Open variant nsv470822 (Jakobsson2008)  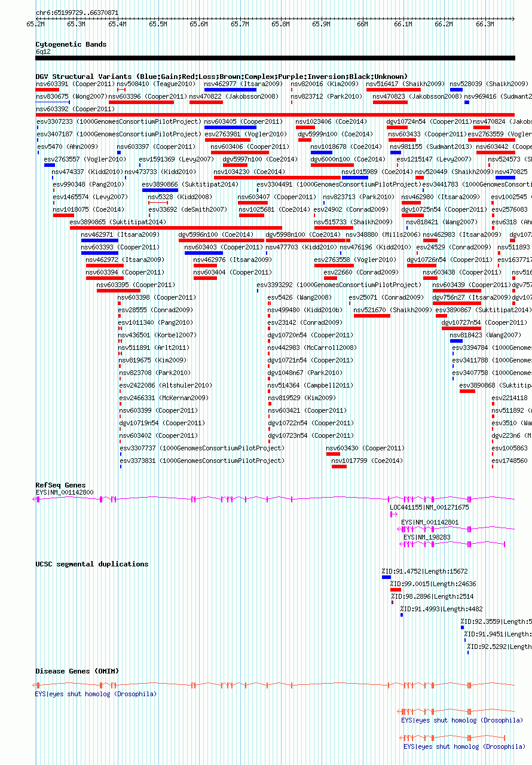pyautogui.click(x=234, y=96)
